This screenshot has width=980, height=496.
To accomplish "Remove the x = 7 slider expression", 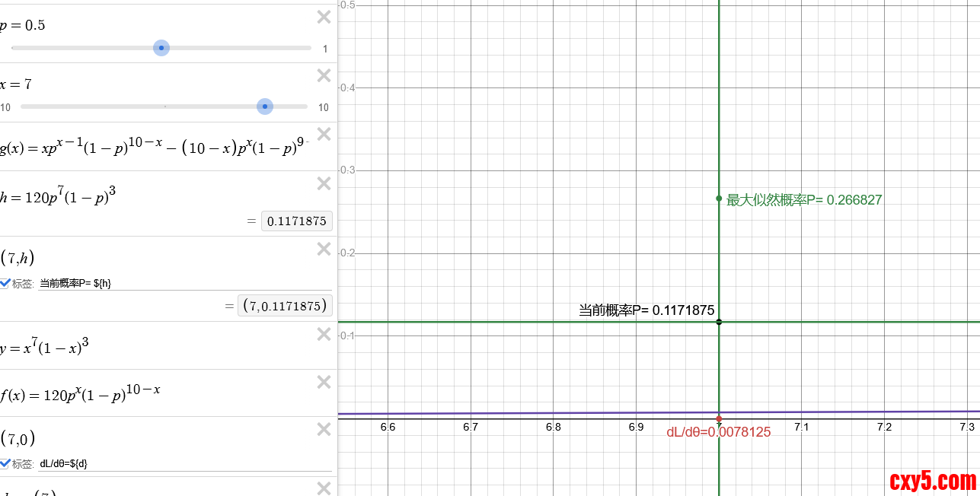I will (x=324, y=75).
